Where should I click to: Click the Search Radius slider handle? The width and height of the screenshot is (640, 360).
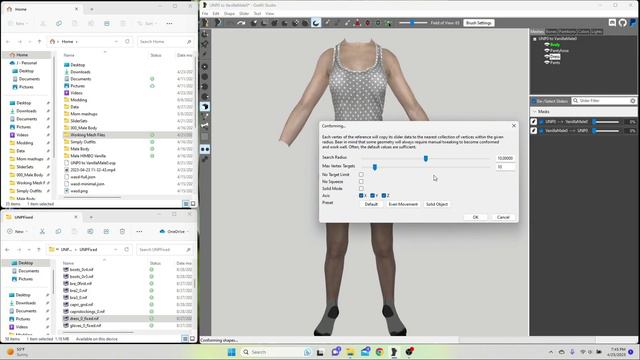(x=426, y=158)
